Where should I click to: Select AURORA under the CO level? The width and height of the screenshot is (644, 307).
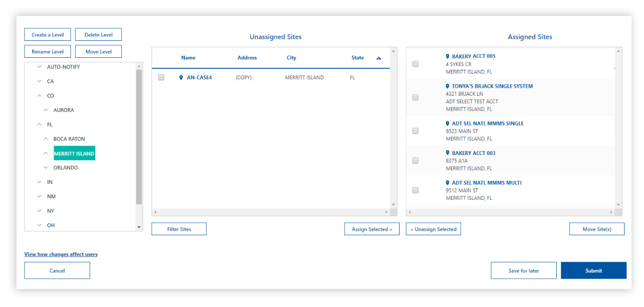tap(63, 110)
